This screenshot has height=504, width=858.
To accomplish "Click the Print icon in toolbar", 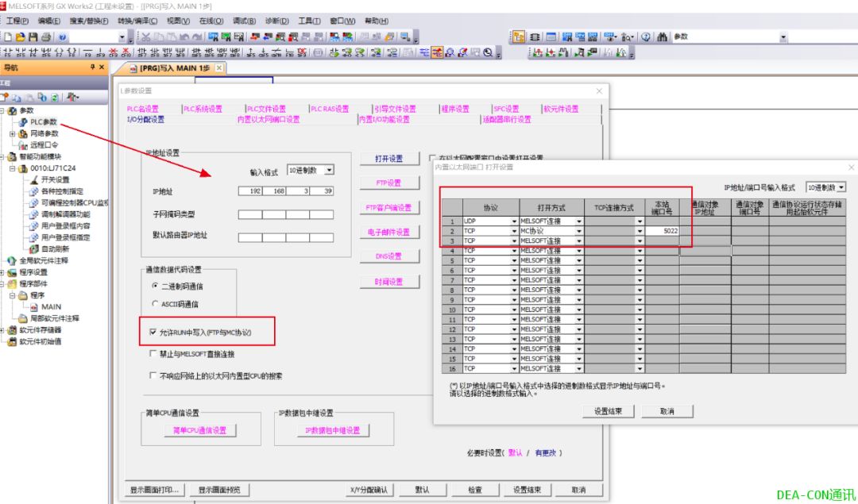I will [46, 37].
